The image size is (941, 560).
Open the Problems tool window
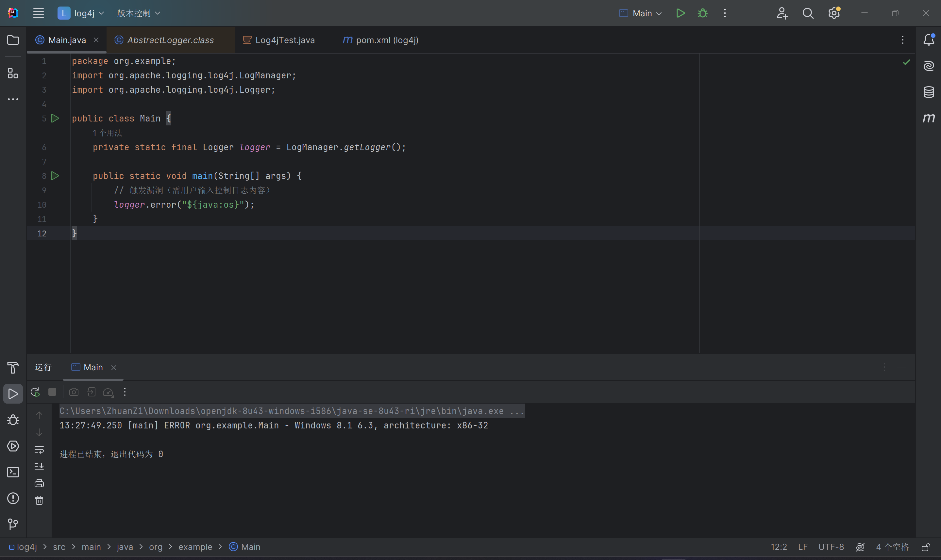13,498
